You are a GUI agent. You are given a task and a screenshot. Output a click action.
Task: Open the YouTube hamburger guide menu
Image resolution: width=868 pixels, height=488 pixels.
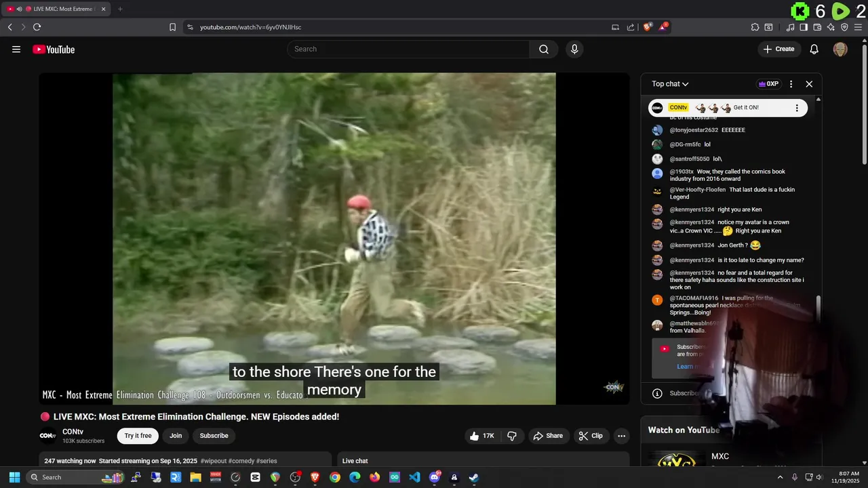pyautogui.click(x=16, y=49)
